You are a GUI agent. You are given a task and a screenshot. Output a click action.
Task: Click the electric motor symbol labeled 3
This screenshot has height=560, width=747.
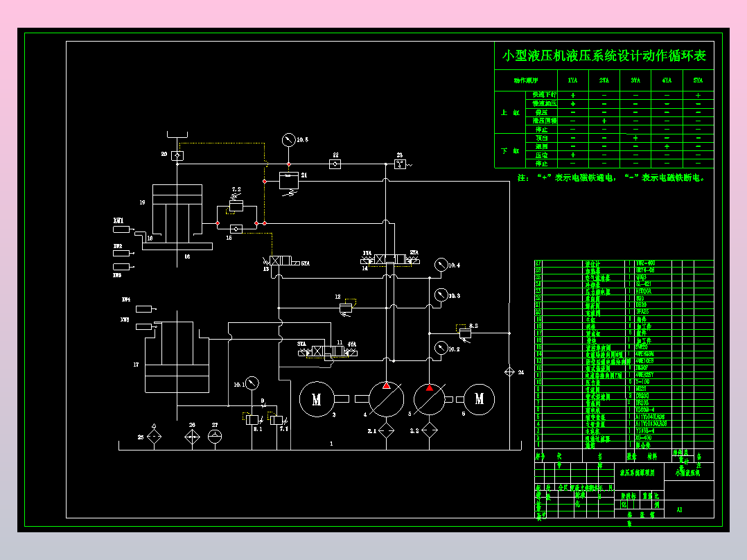[317, 399]
